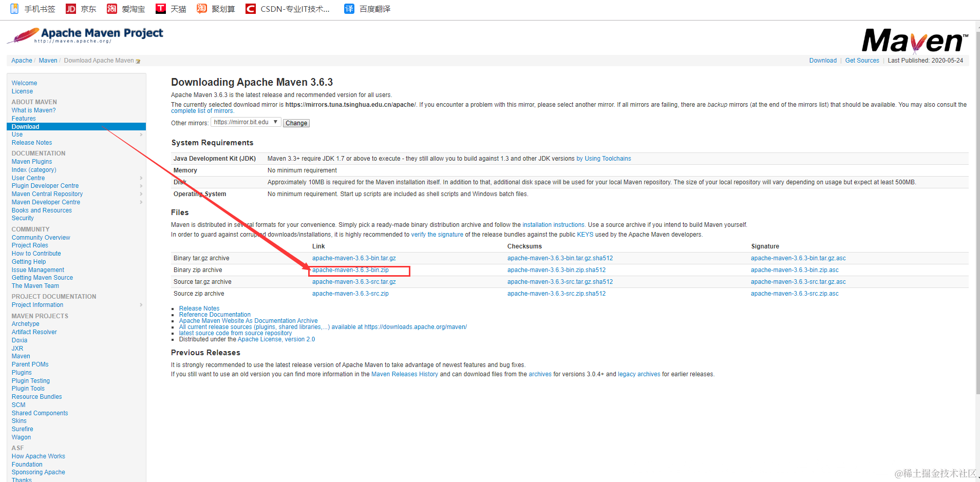Open the 手机书签 bookmark icon
Screen dimensions: 980x482
click(x=15, y=9)
